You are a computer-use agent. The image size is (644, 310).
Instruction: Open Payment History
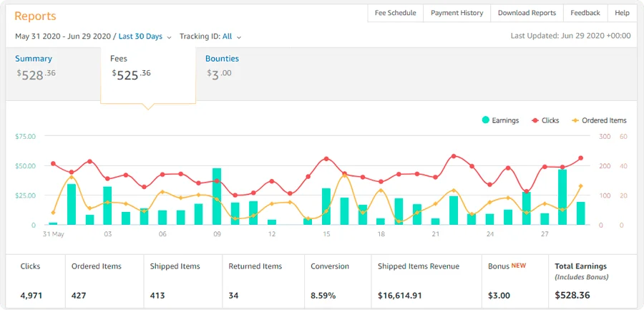tap(457, 13)
